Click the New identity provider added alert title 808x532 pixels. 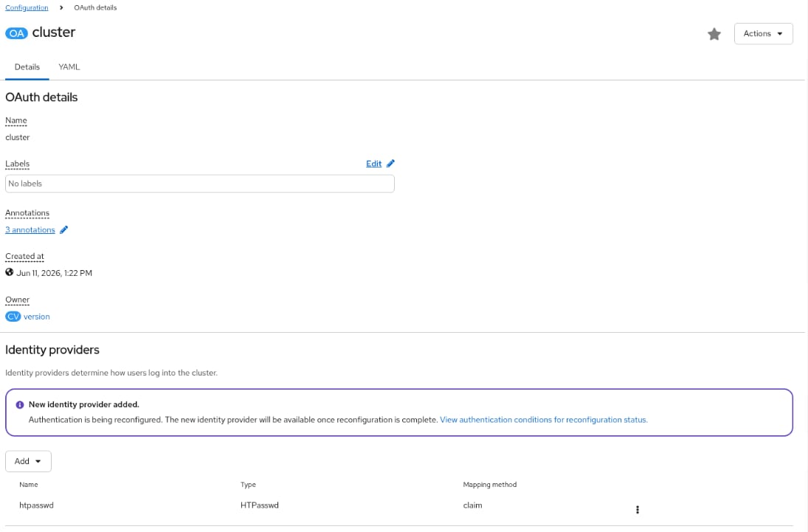84,404
